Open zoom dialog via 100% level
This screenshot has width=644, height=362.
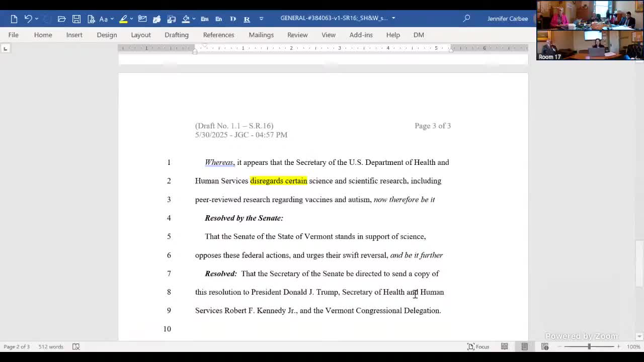(x=633, y=346)
